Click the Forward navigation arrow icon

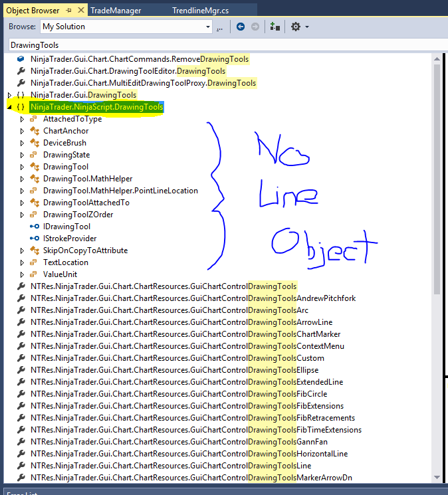coord(255,27)
